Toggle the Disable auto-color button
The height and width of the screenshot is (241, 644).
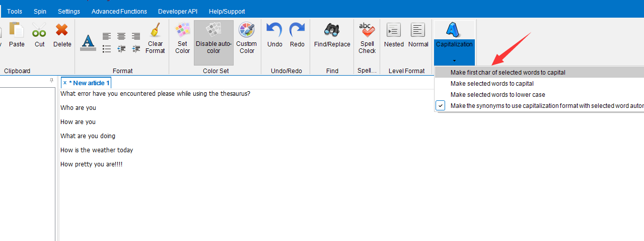pos(213,37)
